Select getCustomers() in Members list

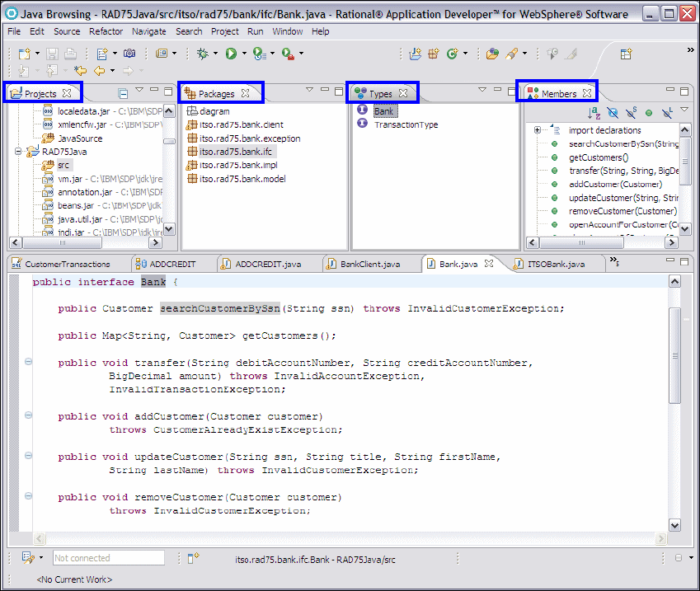598,157
